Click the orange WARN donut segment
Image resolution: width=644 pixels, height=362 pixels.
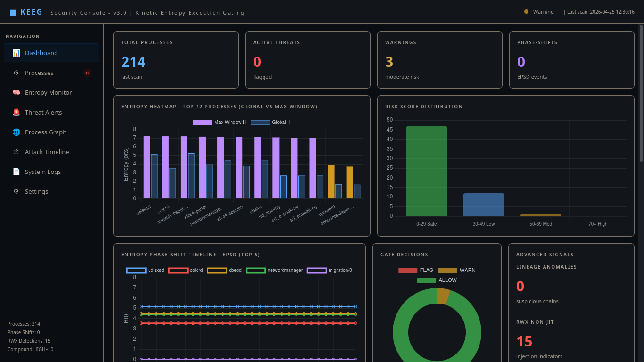443,296
